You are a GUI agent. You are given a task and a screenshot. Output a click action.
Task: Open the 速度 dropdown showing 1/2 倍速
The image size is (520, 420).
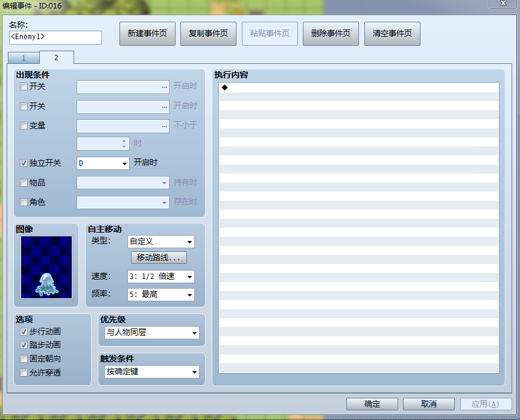161,277
